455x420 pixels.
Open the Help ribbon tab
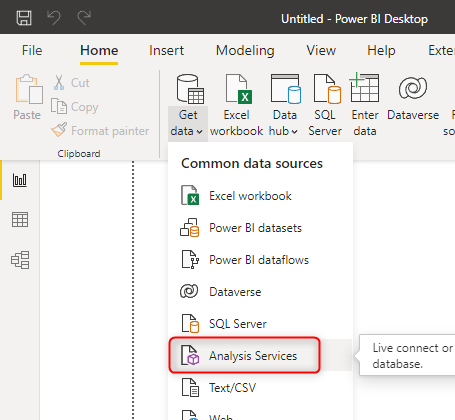(x=381, y=51)
